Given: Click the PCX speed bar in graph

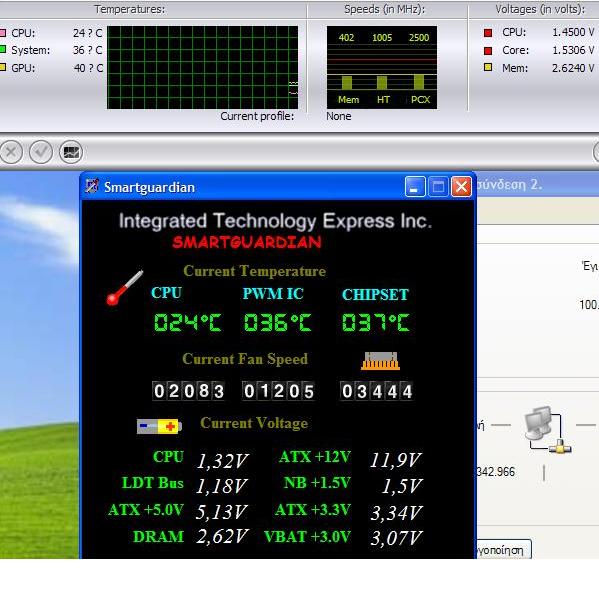Looking at the screenshot, I should point(419,83).
